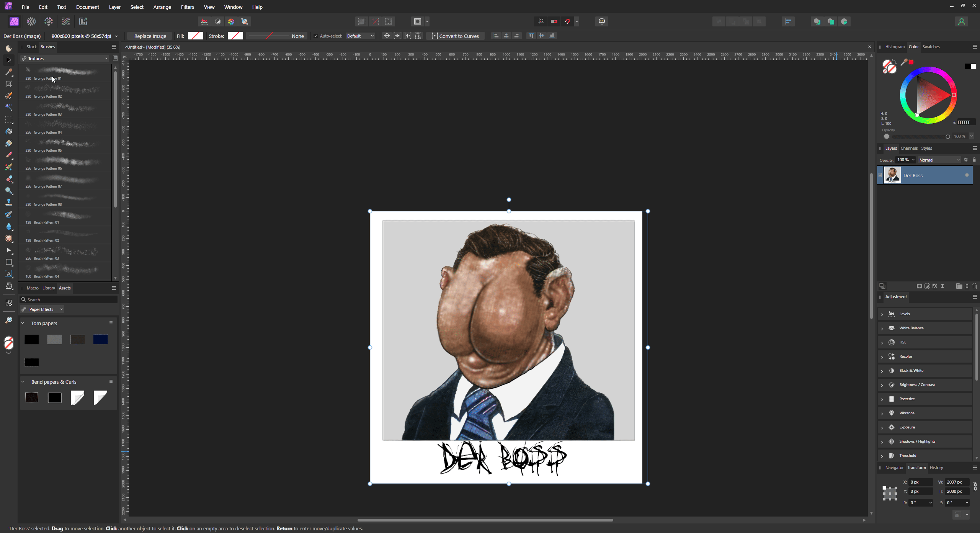Switch to the Liquify Persona
Image resolution: width=980 pixels, height=533 pixels.
pos(31,21)
